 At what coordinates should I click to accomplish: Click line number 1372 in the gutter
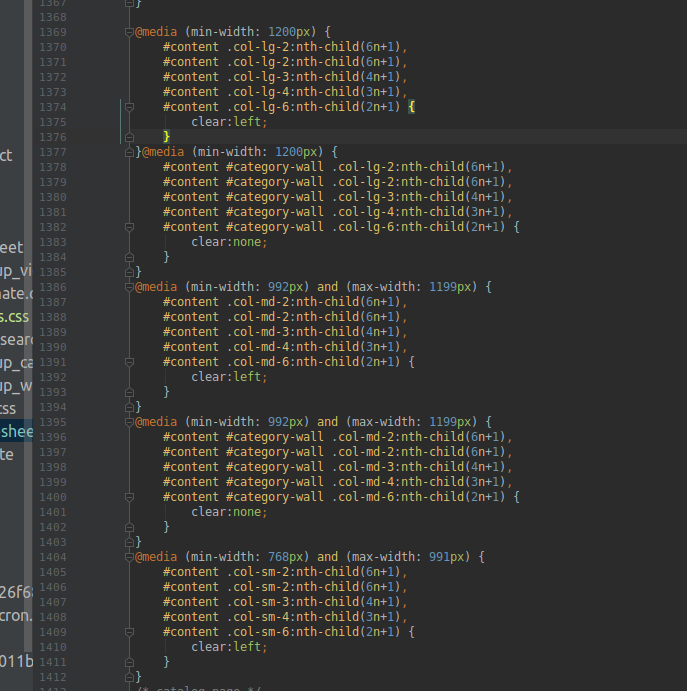53,77
